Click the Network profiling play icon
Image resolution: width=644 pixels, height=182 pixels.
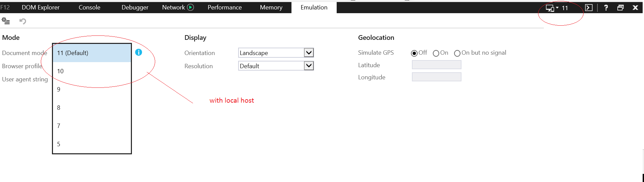(x=191, y=7)
